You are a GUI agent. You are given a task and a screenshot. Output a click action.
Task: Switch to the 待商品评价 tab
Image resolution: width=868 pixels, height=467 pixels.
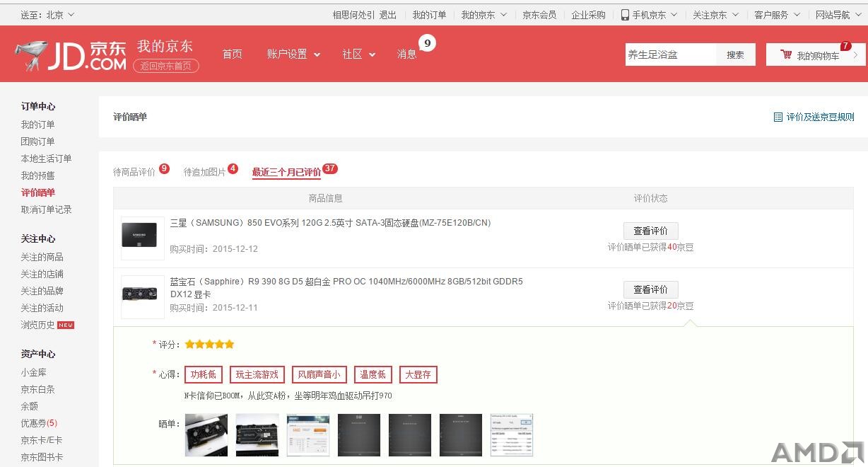[134, 172]
